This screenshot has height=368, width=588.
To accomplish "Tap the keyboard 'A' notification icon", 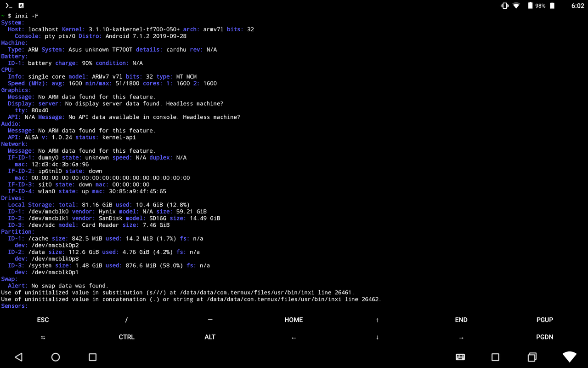I will click(21, 6).
